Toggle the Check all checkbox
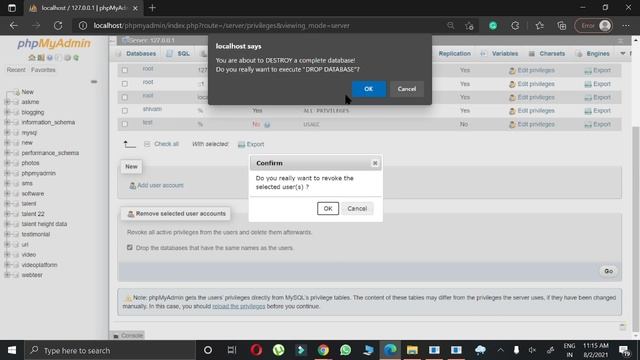 pyautogui.click(x=147, y=144)
